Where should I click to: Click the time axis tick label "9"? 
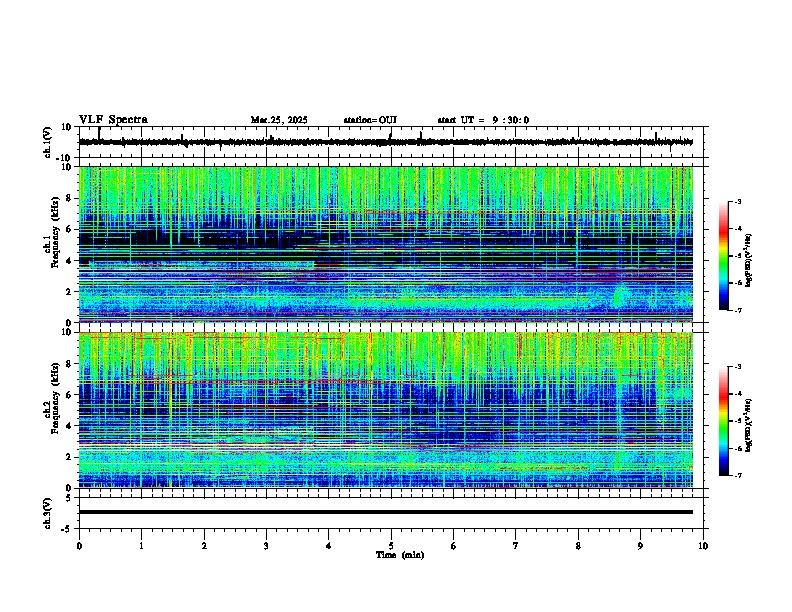tap(640, 546)
